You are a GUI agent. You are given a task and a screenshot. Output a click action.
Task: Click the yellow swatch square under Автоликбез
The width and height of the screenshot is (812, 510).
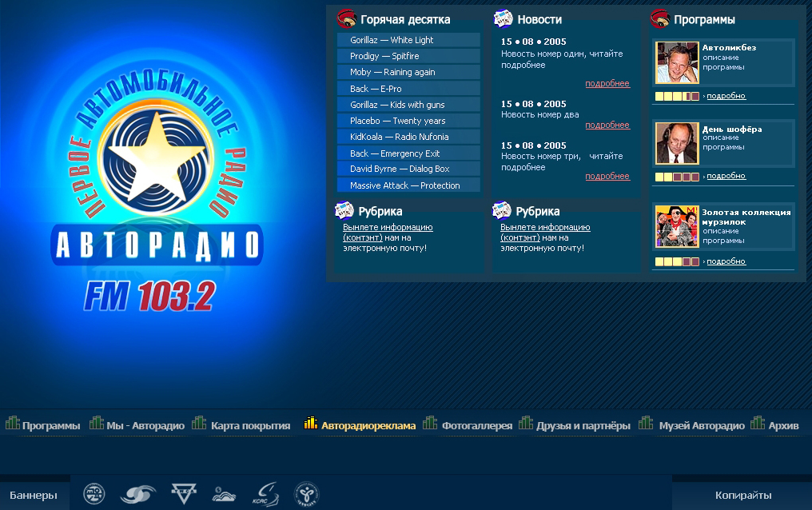pos(659,95)
